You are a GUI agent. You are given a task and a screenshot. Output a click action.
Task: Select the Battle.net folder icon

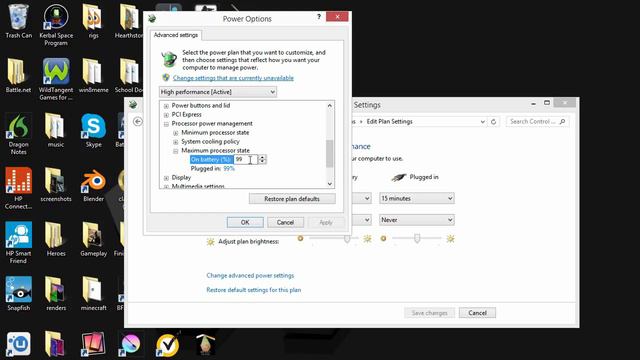tap(18, 76)
